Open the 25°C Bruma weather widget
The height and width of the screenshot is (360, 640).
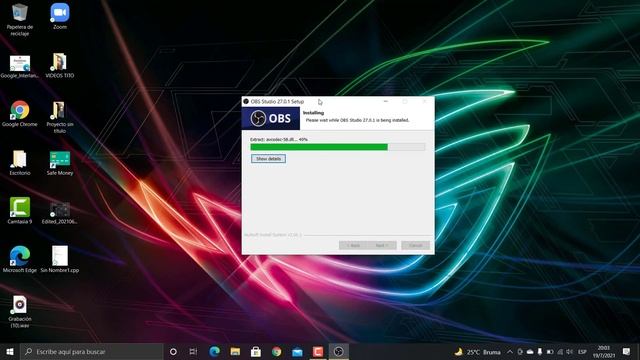478,351
